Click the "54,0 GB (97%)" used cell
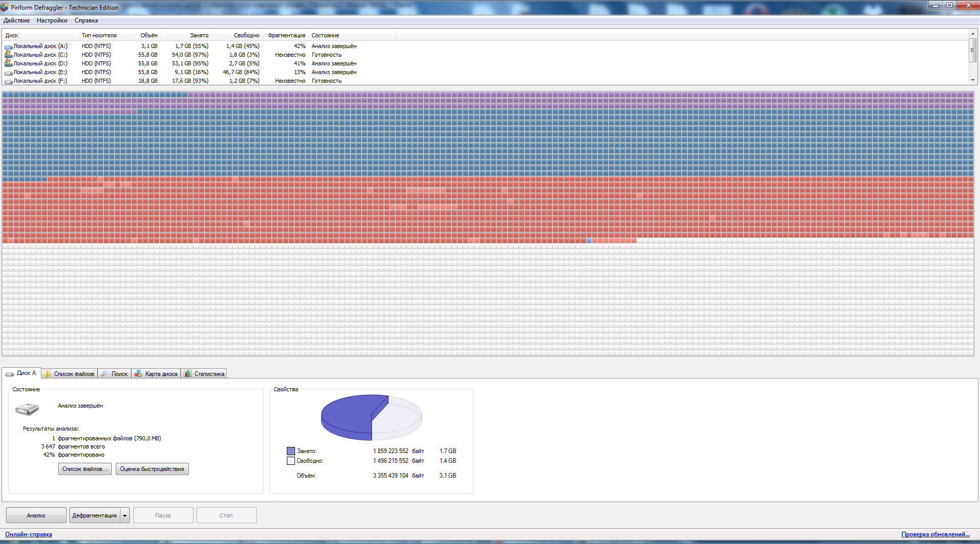This screenshot has width=980, height=544. pyautogui.click(x=190, y=55)
